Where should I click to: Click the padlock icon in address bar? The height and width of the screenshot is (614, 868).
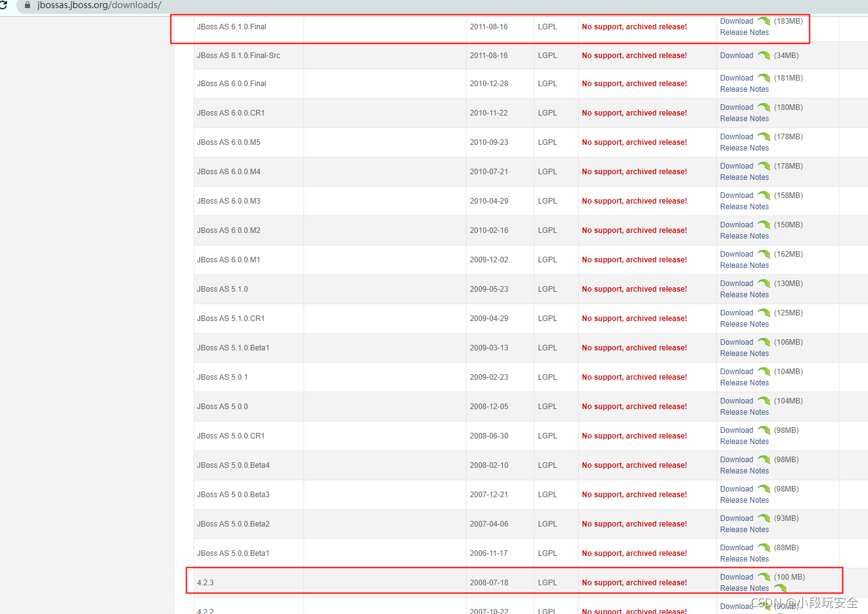pyautogui.click(x=27, y=5)
